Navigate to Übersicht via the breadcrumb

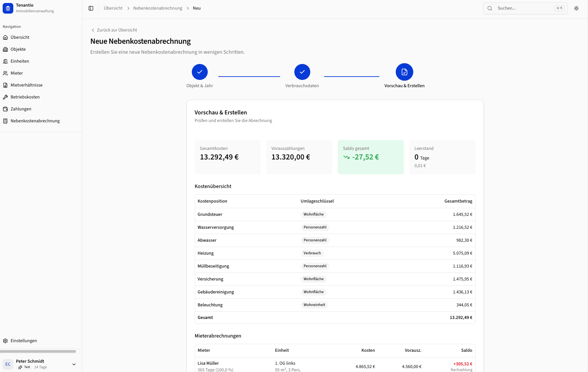[113, 8]
